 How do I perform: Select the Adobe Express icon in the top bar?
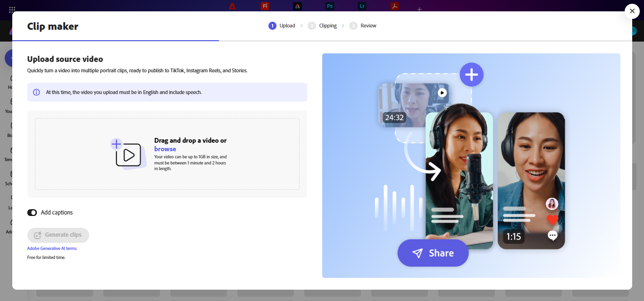[297, 6]
